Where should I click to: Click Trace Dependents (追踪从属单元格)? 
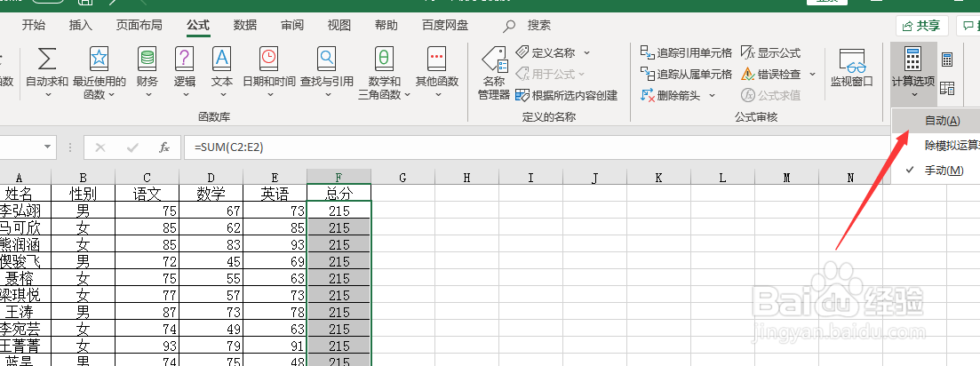pyautogui.click(x=686, y=75)
